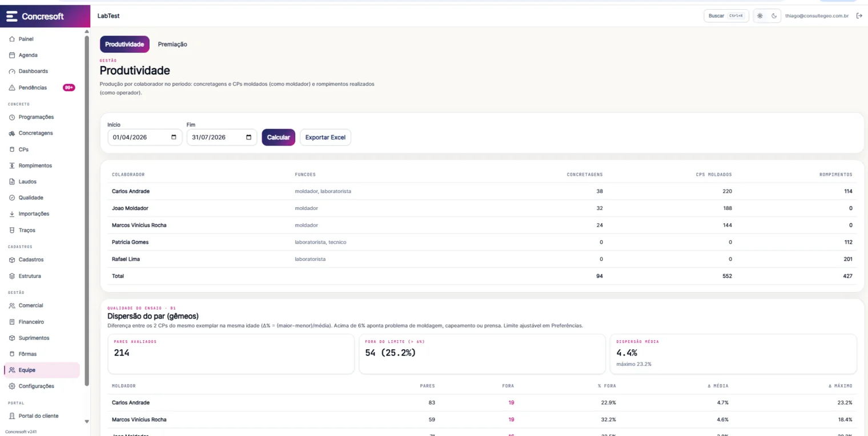Click the 552 total CPs moldados value
The height and width of the screenshot is (436, 868).
click(727, 276)
